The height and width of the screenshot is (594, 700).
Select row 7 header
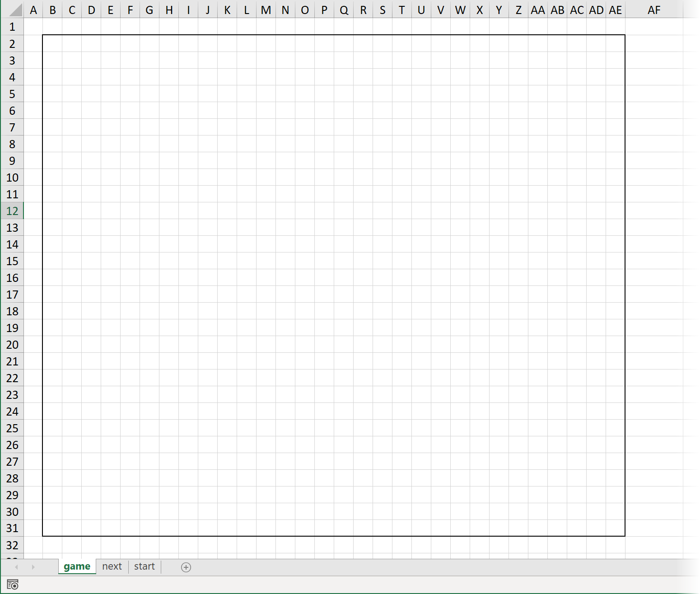point(12,127)
